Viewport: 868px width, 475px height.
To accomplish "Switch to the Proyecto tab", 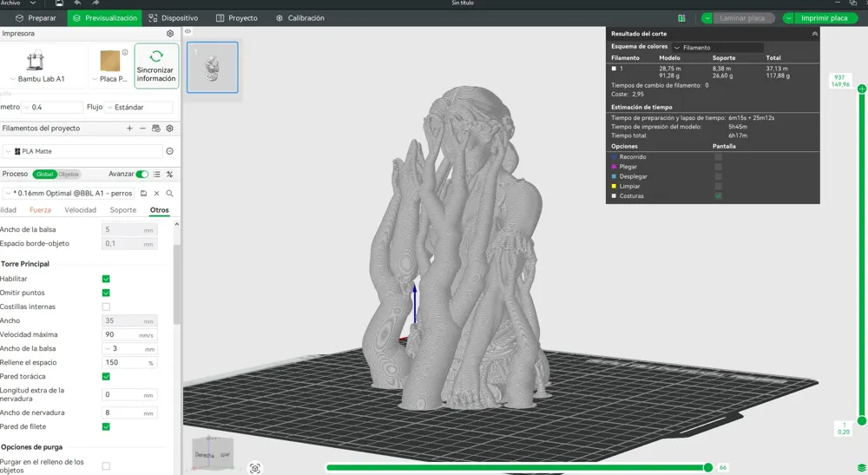I will [236, 18].
